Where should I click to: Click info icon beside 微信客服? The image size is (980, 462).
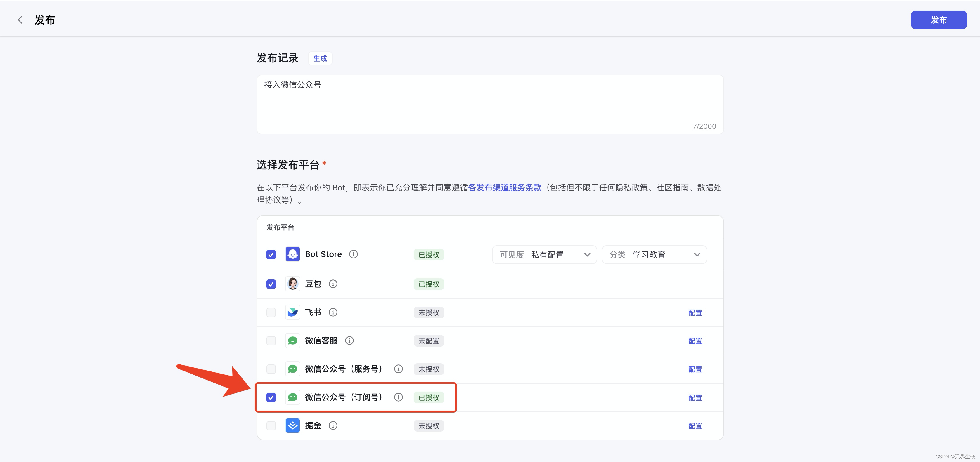point(349,340)
